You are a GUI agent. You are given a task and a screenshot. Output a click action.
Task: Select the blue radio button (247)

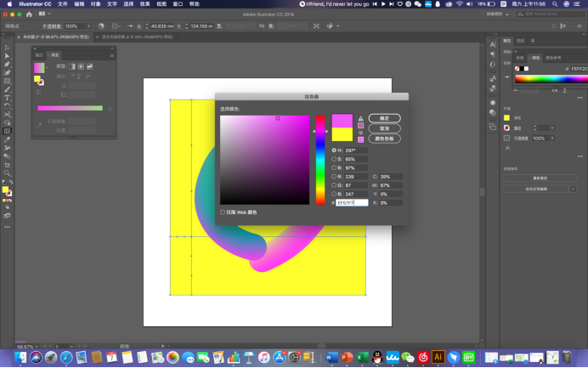click(x=334, y=194)
